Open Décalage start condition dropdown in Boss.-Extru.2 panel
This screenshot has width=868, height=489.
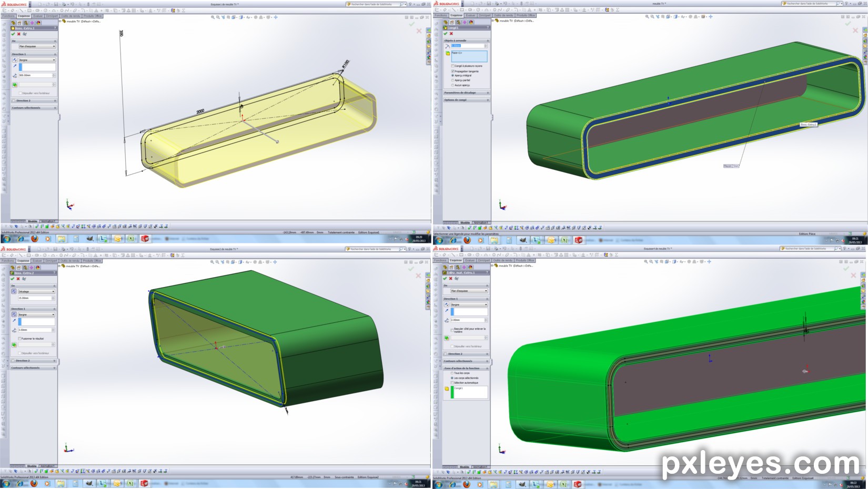[36, 291]
